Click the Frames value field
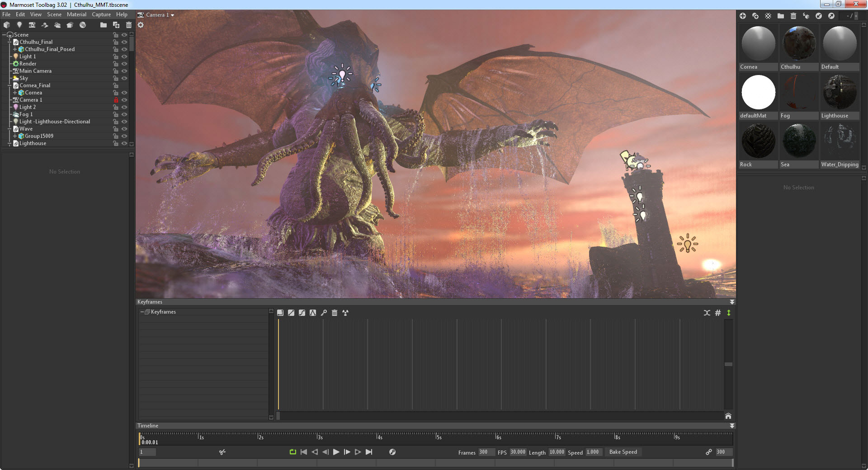This screenshot has width=868, height=470. (486, 452)
